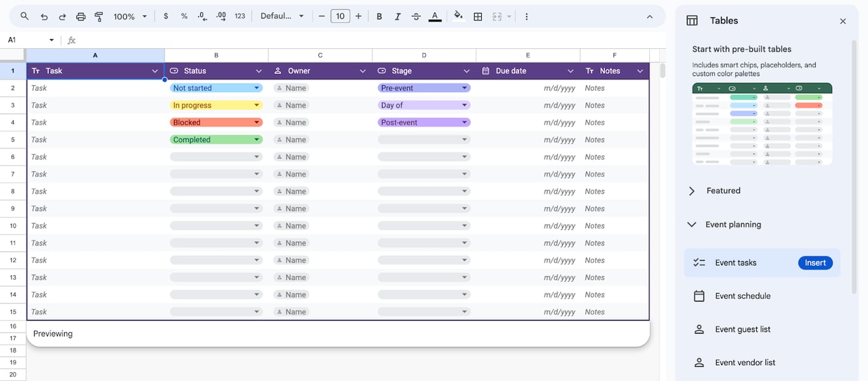
Task: Click the Insert button for Event tasks
Action: pos(815,263)
